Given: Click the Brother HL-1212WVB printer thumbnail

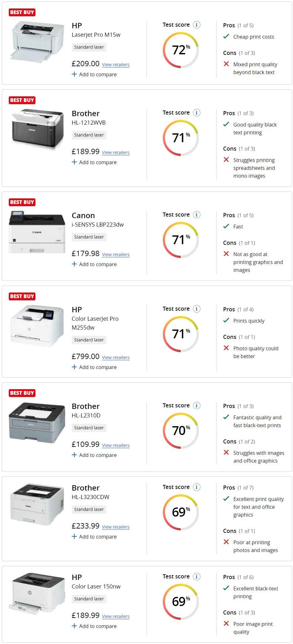Looking at the screenshot, I should click(37, 129).
